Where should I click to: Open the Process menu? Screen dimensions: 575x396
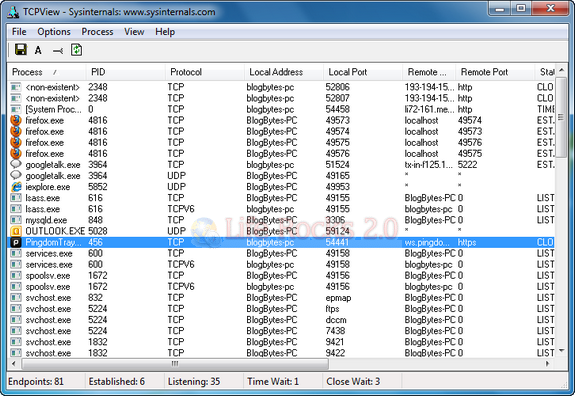pyautogui.click(x=97, y=32)
